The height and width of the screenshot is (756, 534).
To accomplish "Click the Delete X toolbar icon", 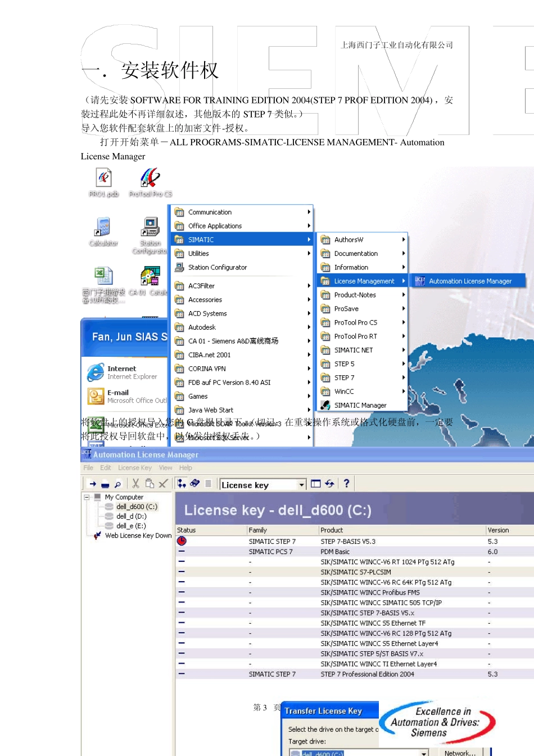I will tap(163, 484).
